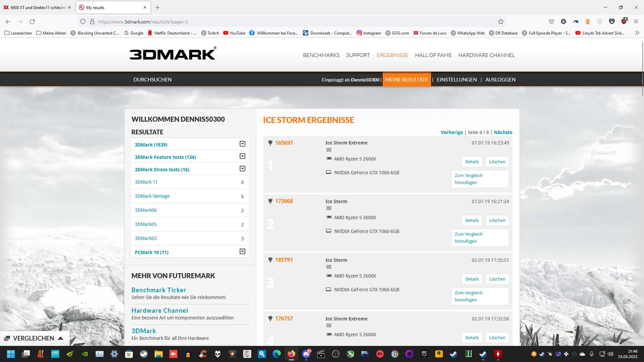Click AUSLOGGEN to log out

pos(500,79)
